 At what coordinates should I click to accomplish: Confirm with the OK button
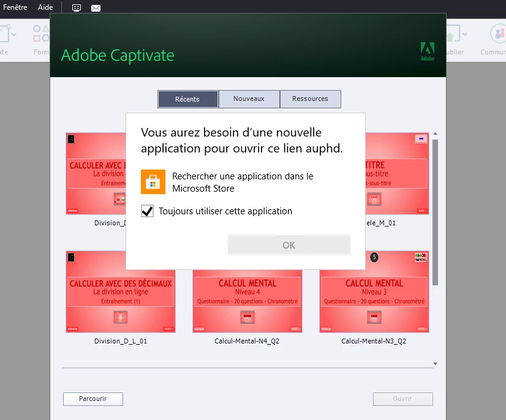coord(289,245)
